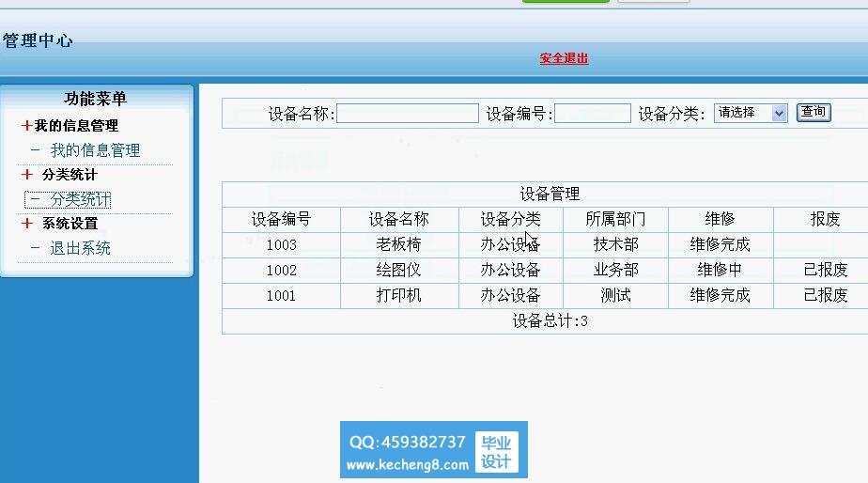Click the 老板椅 device name

(398, 244)
